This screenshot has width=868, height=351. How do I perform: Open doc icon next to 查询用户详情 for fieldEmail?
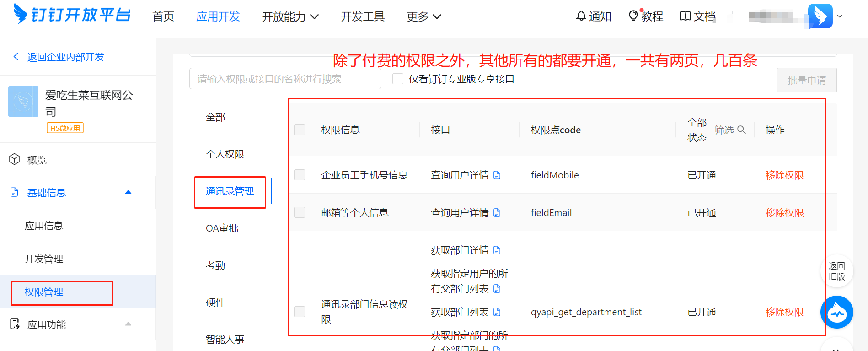coord(497,213)
